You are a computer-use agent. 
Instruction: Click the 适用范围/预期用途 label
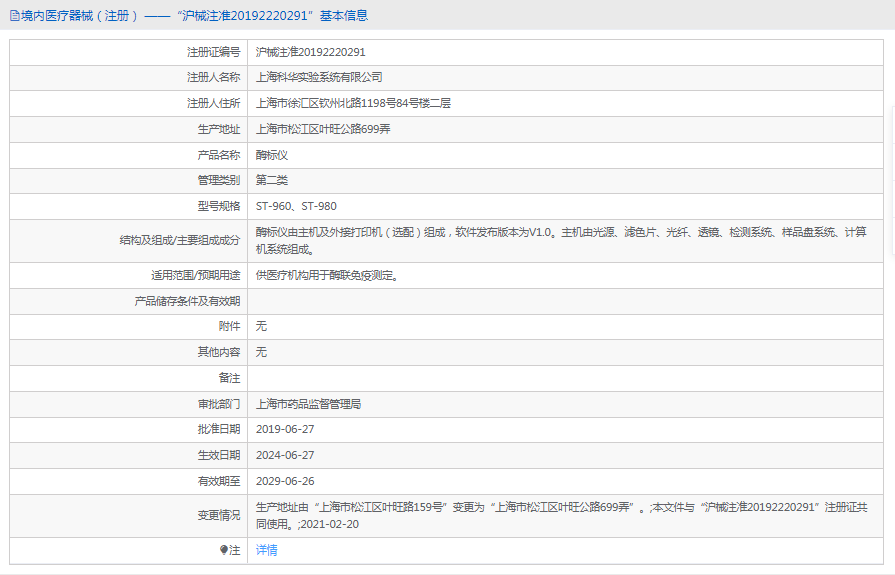click(x=196, y=275)
